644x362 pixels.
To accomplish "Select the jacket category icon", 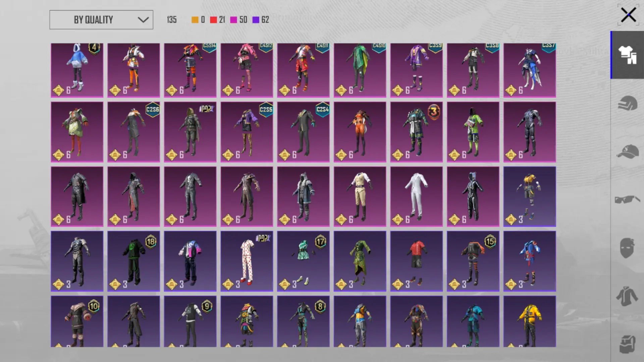I will (x=627, y=296).
